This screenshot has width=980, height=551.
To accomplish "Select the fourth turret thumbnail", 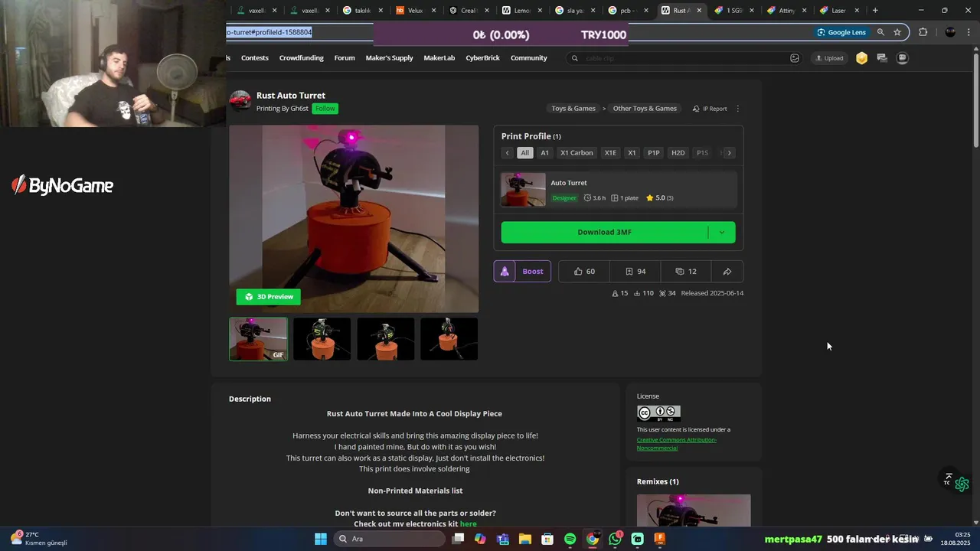I will click(449, 339).
